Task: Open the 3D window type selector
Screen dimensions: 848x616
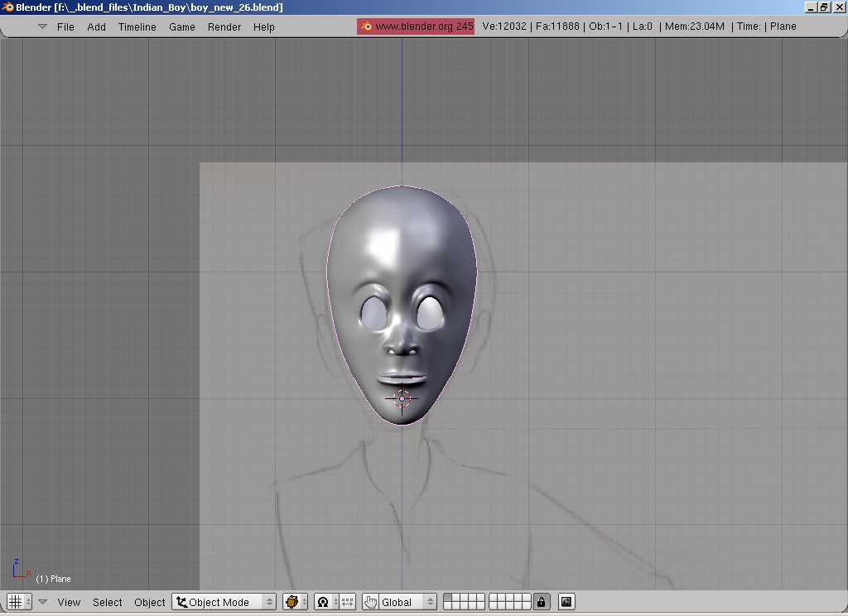Action: click(19, 602)
